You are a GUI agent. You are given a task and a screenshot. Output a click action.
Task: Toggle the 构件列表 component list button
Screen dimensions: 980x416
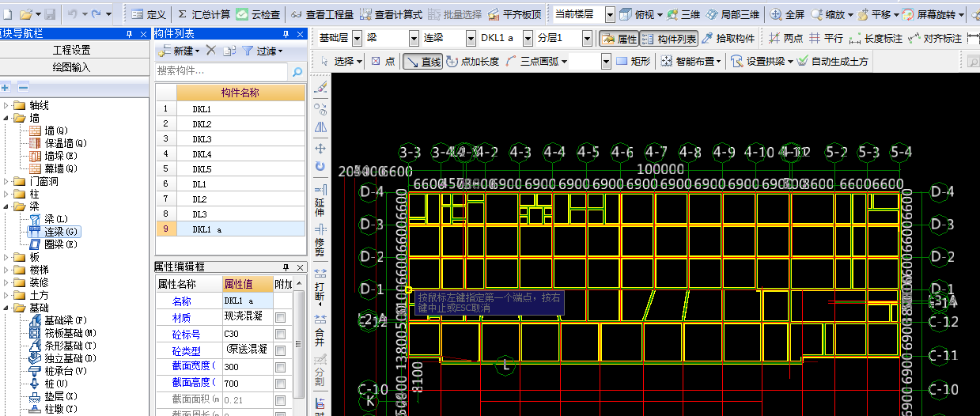[x=668, y=39]
